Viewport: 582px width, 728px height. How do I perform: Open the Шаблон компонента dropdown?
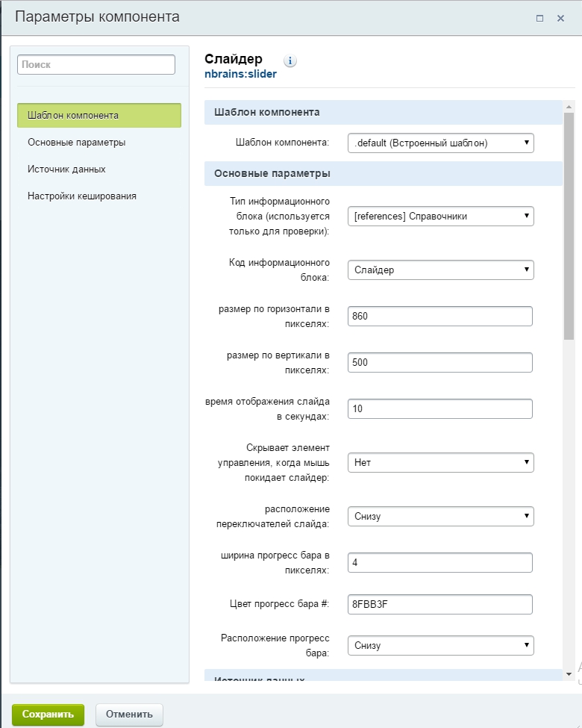point(441,143)
